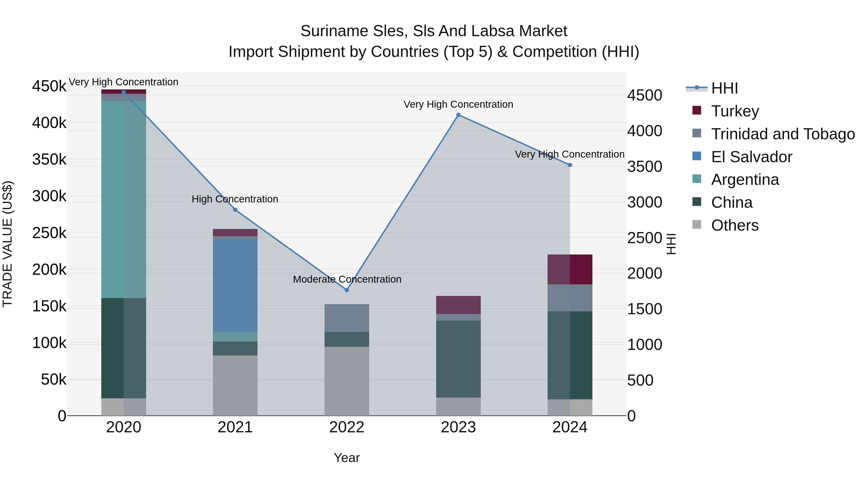
Task: Click the 450k y-axis tick label
Action: [x=49, y=86]
